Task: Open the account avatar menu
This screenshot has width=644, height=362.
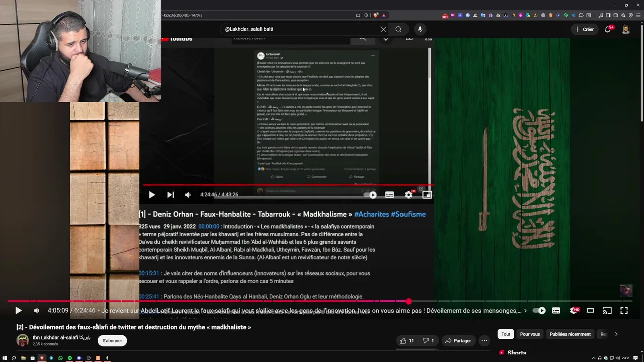Action: tap(626, 29)
